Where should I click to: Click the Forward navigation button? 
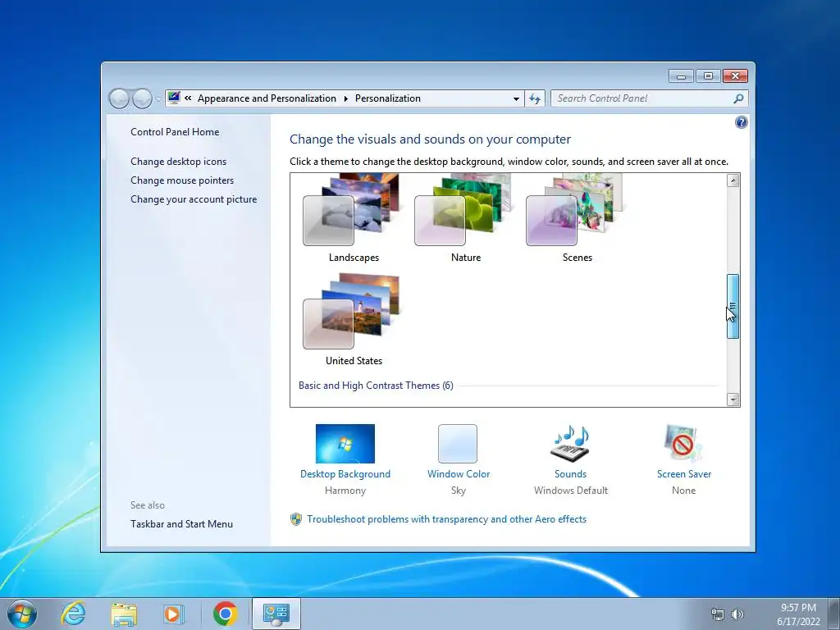tap(142, 98)
